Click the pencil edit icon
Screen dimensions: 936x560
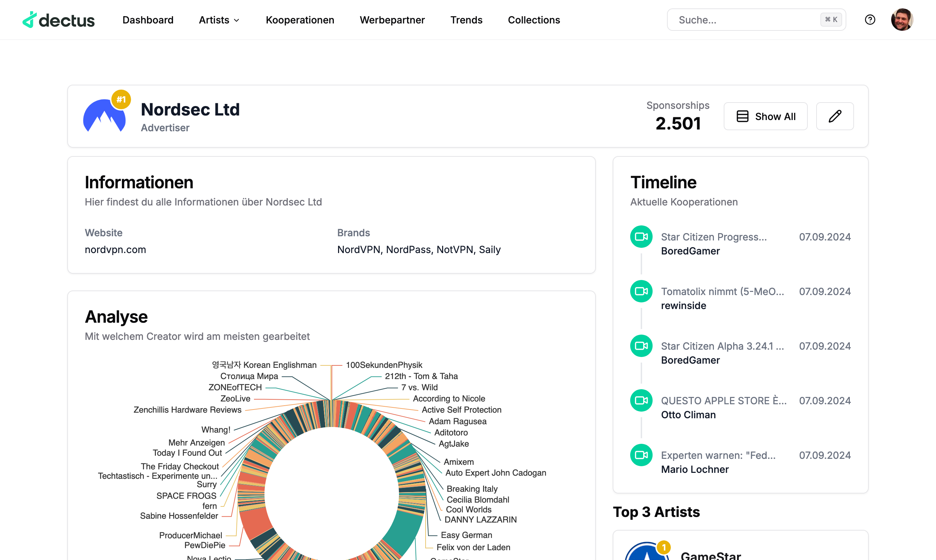click(834, 116)
